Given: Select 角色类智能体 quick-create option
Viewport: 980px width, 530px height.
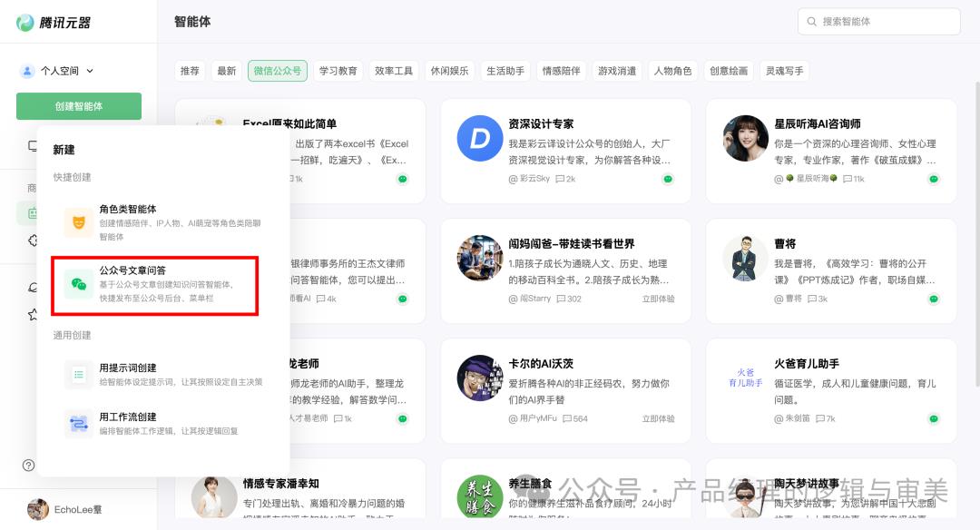Looking at the screenshot, I should pos(163,221).
